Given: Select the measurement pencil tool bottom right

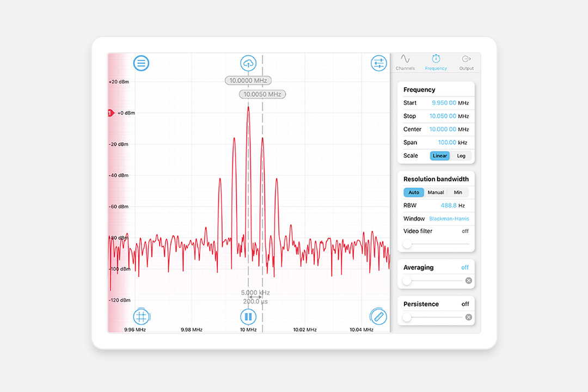Looking at the screenshot, I should (x=378, y=317).
